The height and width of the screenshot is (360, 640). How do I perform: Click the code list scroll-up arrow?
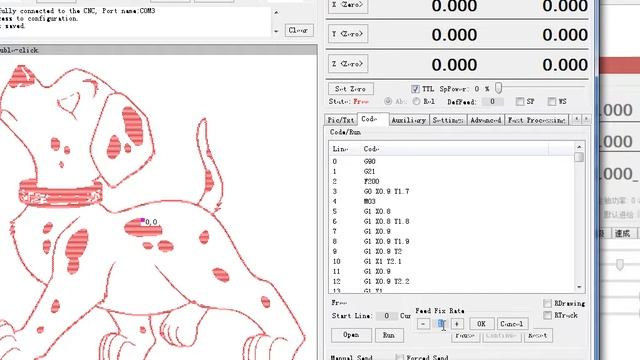[x=579, y=147]
